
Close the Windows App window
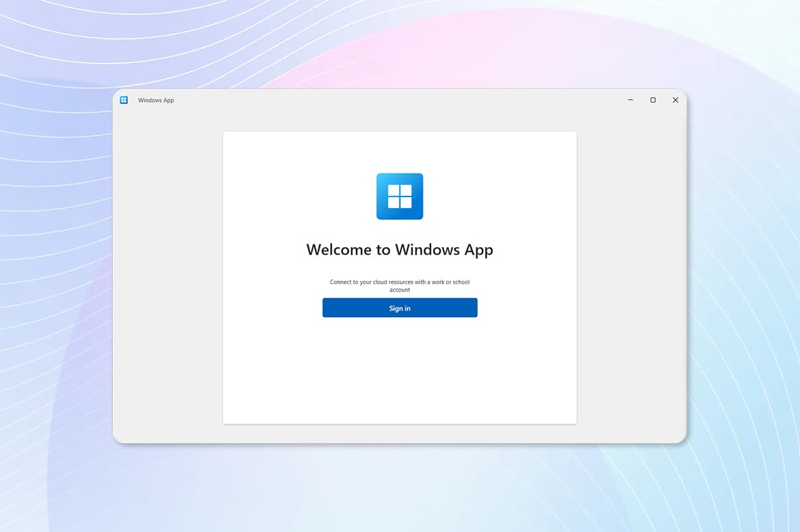coord(676,100)
